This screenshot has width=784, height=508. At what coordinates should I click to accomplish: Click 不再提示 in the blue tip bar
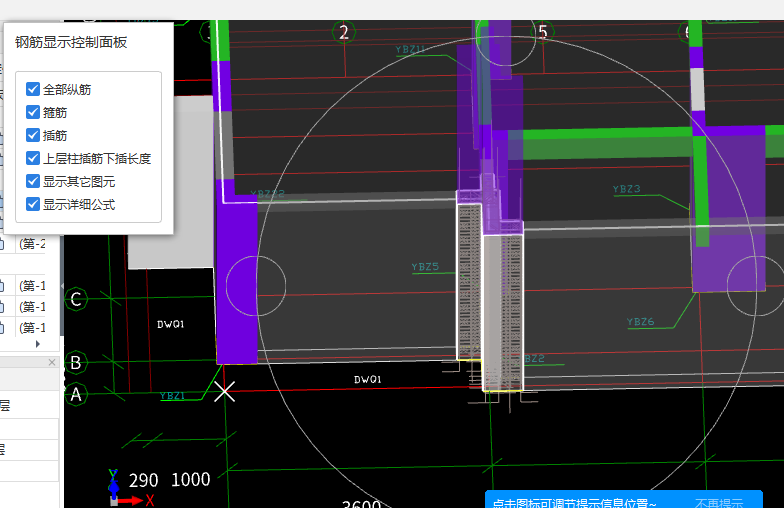point(718,502)
